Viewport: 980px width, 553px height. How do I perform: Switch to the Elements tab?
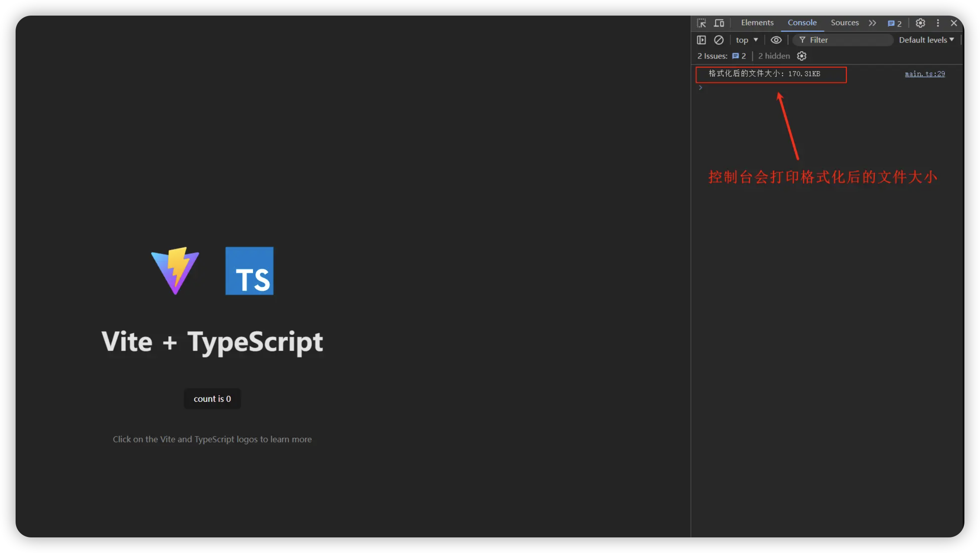pos(757,23)
